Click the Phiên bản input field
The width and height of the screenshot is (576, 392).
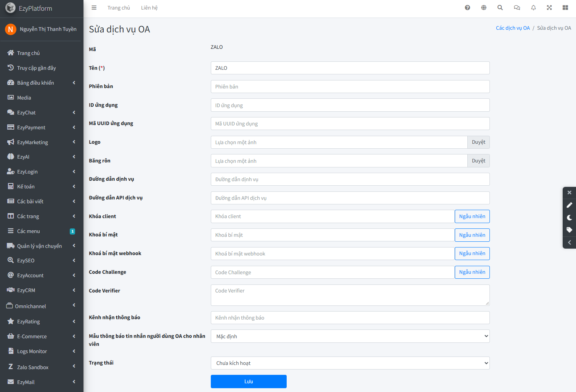click(350, 87)
